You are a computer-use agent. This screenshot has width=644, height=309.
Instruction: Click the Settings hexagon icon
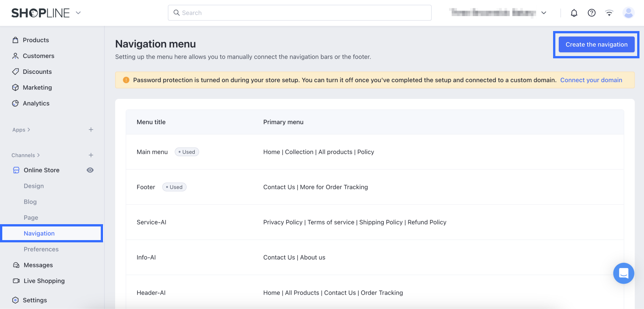coord(16,300)
